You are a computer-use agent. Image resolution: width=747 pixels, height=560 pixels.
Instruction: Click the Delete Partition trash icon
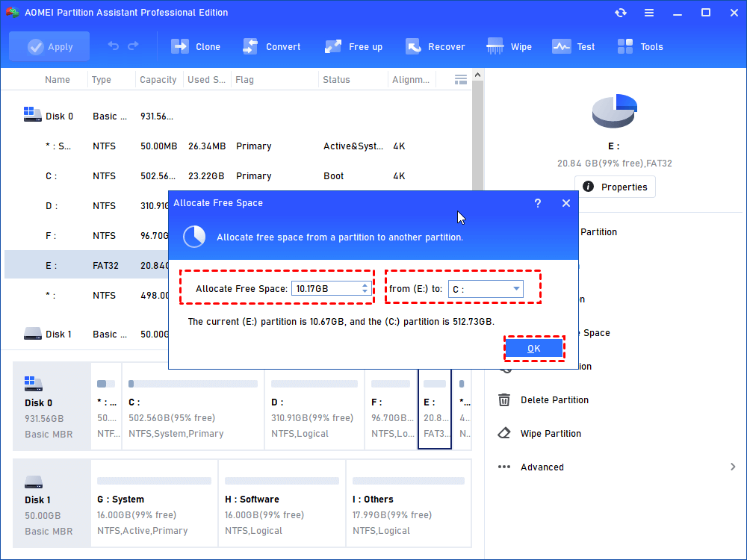[504, 400]
